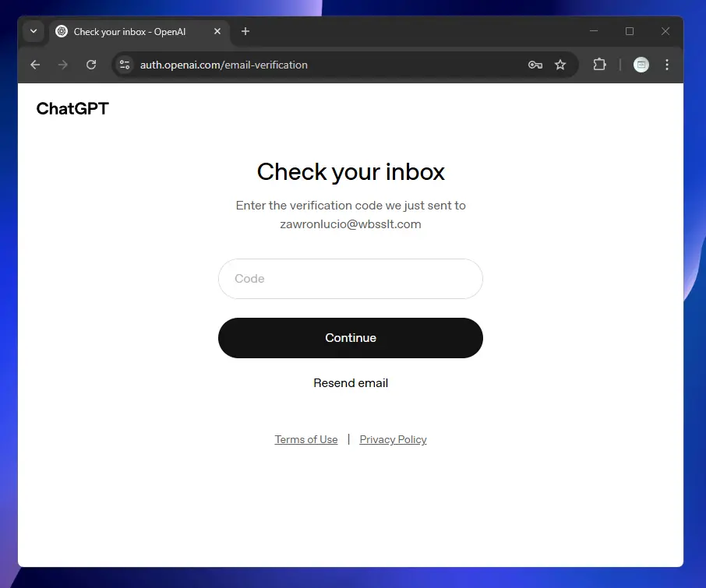Go back to previous page
The height and width of the screenshot is (588, 706).
(x=35, y=65)
